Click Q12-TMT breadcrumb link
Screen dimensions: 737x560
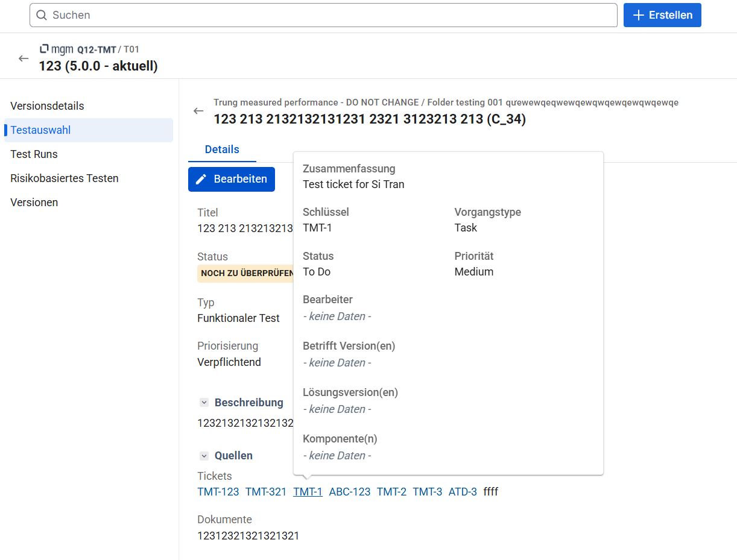coord(96,49)
